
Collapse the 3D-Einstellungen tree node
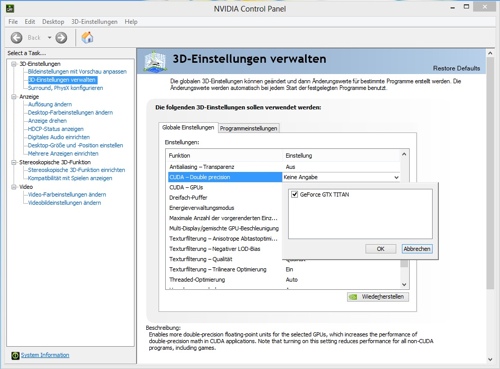14,64
